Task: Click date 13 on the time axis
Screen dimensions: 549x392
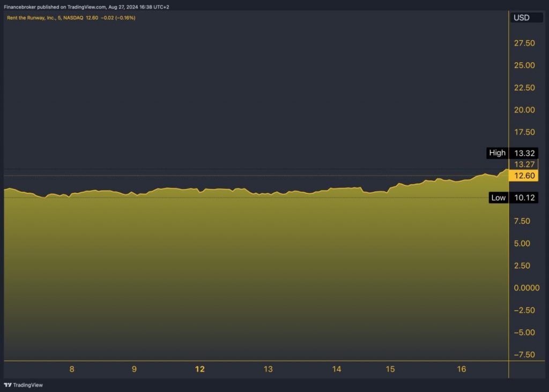Action: point(268,370)
